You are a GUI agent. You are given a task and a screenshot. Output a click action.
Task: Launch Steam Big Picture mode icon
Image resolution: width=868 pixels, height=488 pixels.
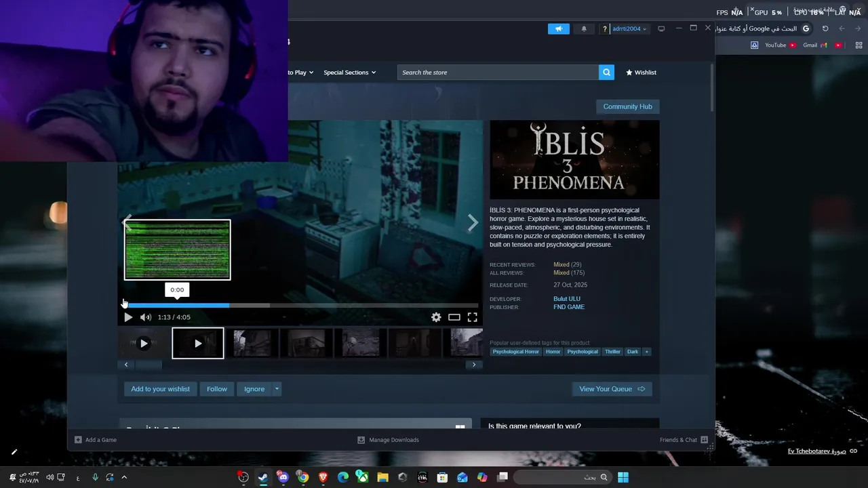click(661, 28)
